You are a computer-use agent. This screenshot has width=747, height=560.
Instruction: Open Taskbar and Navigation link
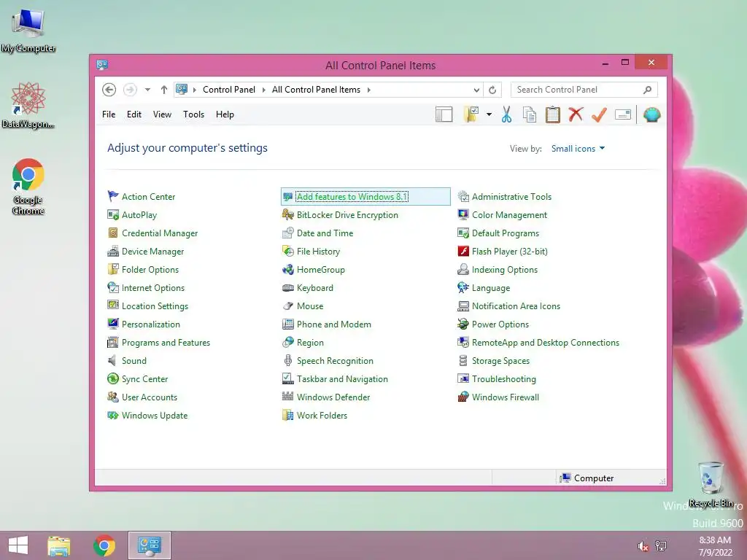point(342,378)
